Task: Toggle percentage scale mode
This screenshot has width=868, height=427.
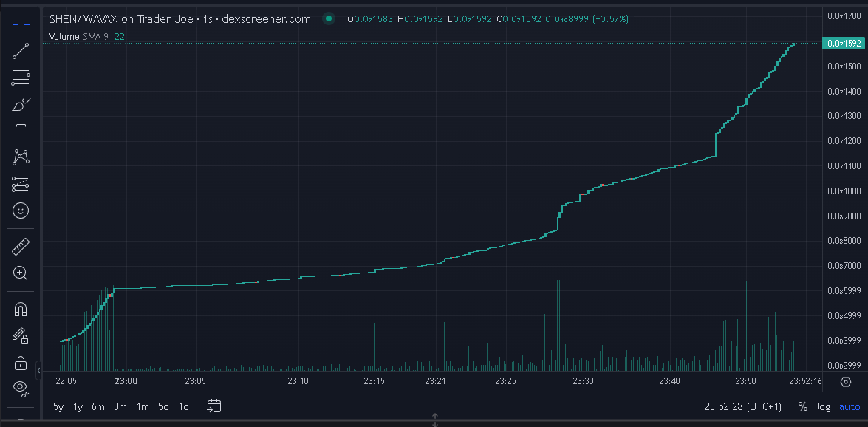Action: pyautogui.click(x=803, y=406)
